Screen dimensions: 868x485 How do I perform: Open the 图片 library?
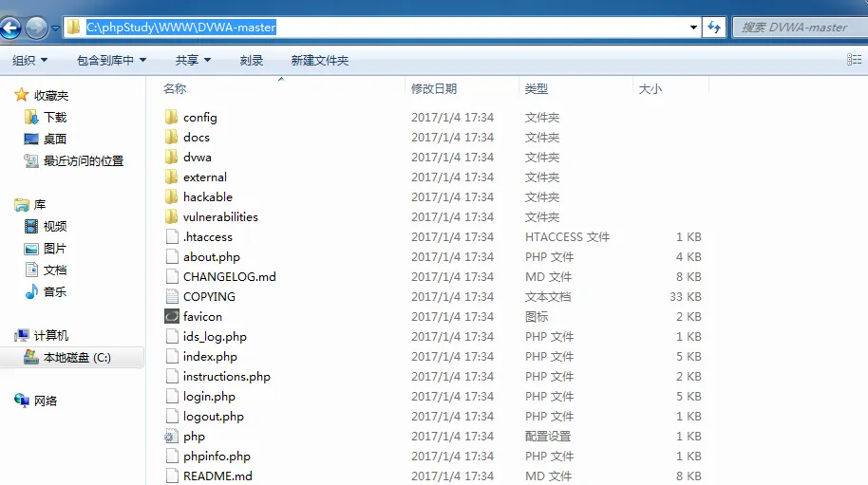[x=55, y=249]
